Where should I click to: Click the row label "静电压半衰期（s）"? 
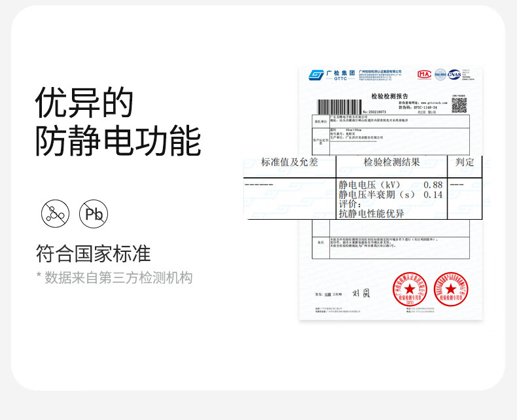[377, 194]
